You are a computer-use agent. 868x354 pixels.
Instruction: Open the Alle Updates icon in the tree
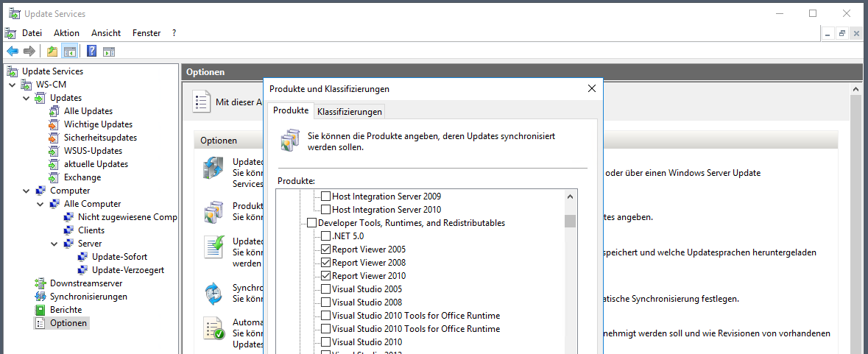click(54, 111)
